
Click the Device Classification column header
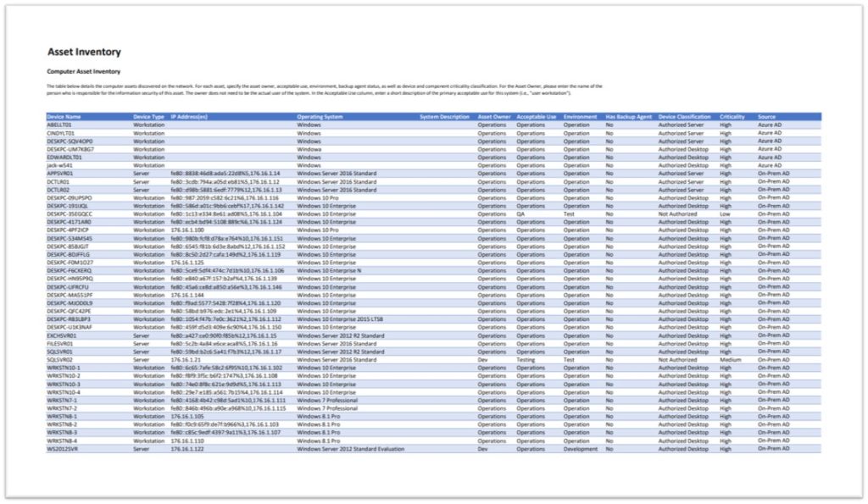[x=684, y=117]
